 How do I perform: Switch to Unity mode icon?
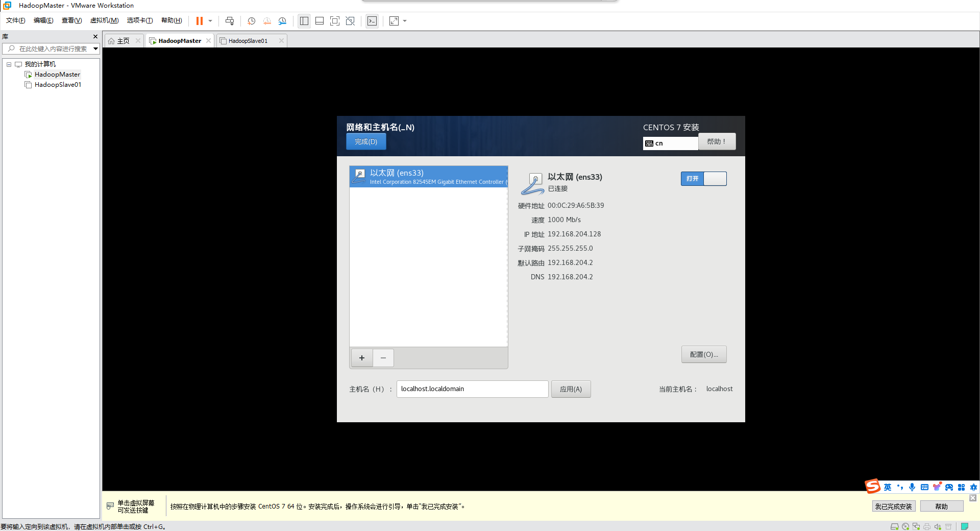[350, 21]
